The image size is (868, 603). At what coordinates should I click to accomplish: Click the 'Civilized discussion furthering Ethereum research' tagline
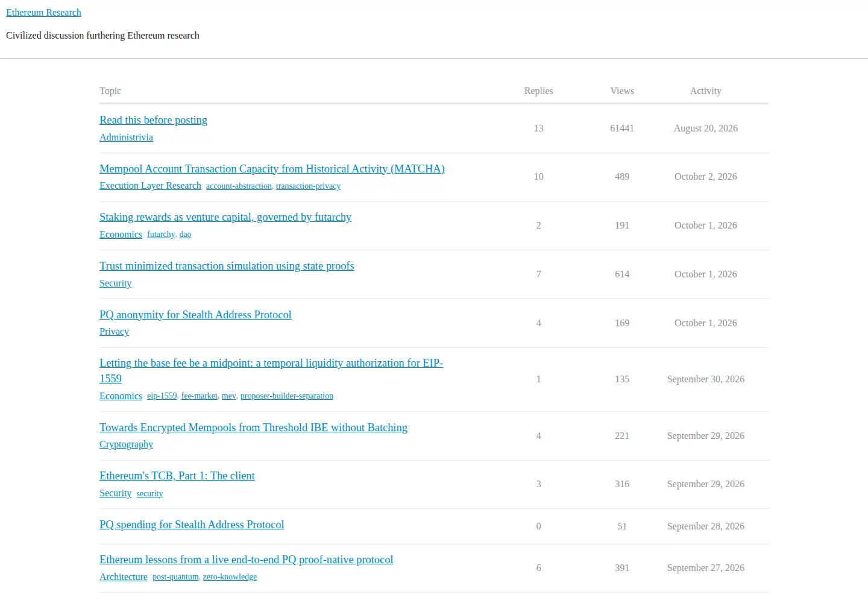point(102,36)
